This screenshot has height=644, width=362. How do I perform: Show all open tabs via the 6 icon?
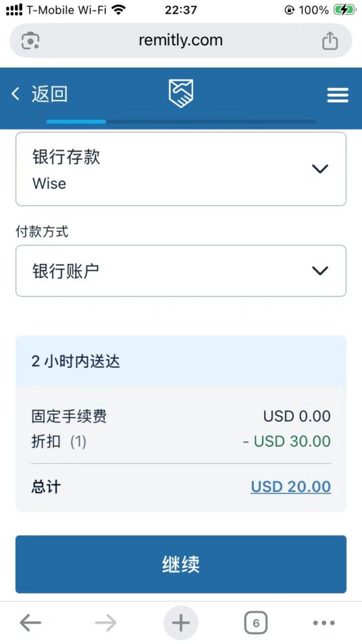click(255, 623)
